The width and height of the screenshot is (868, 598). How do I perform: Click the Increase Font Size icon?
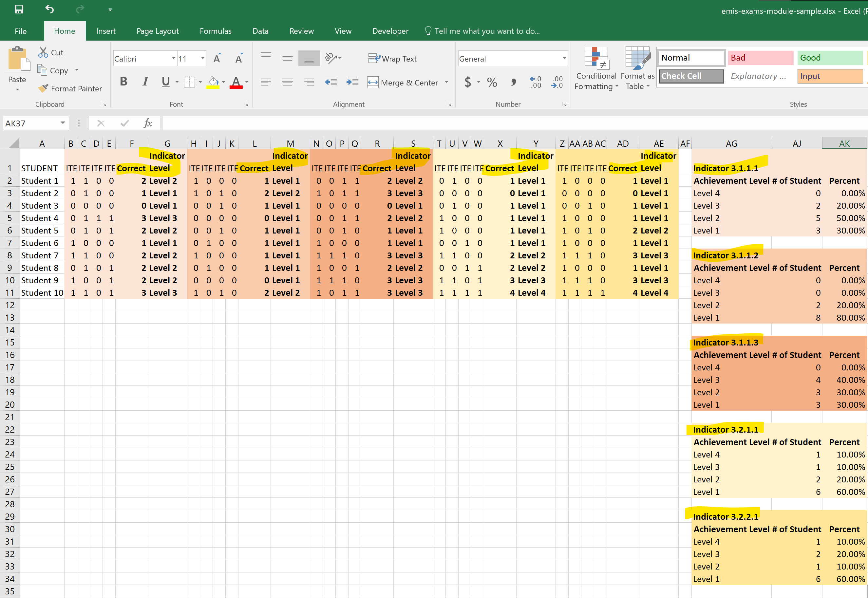tap(217, 58)
